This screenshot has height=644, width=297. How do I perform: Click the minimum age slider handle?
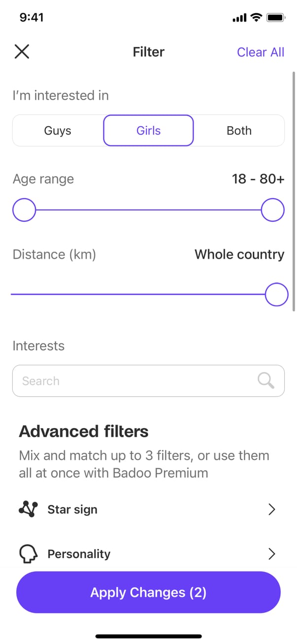click(24, 211)
